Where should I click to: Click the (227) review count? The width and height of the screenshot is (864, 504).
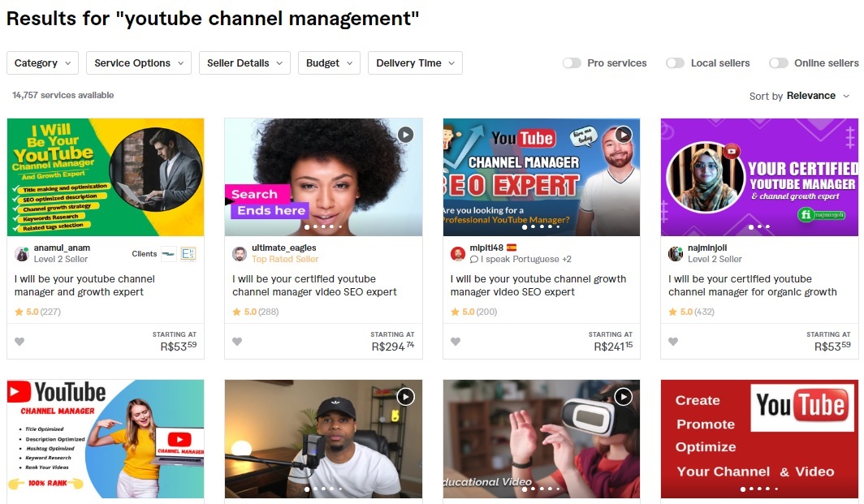pos(50,312)
